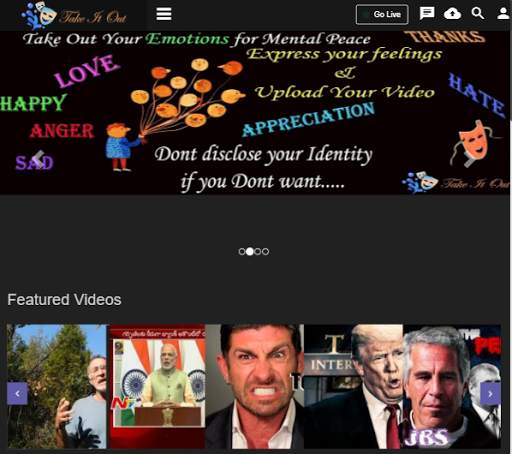
Task: Open the hamburger menu
Action: (164, 14)
